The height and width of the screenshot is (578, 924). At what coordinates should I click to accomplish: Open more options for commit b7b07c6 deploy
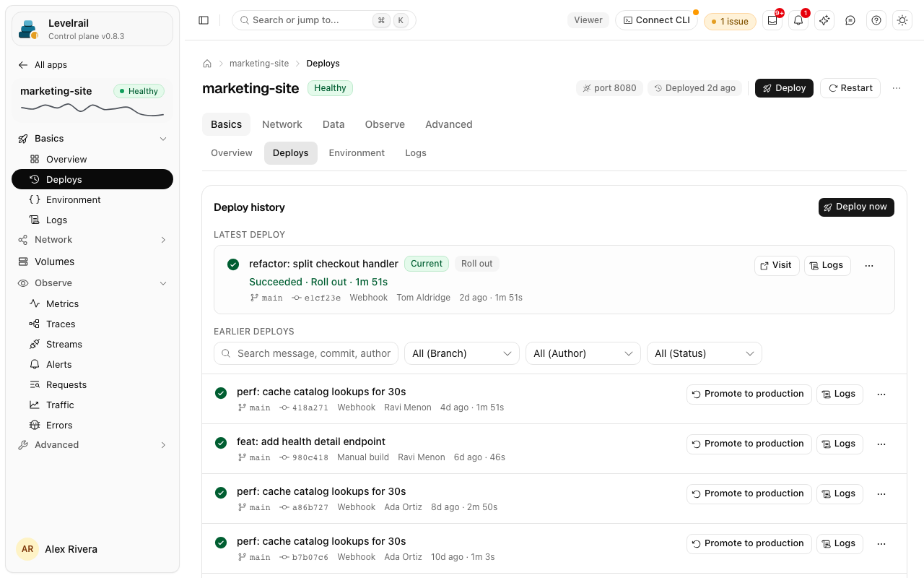click(x=881, y=544)
